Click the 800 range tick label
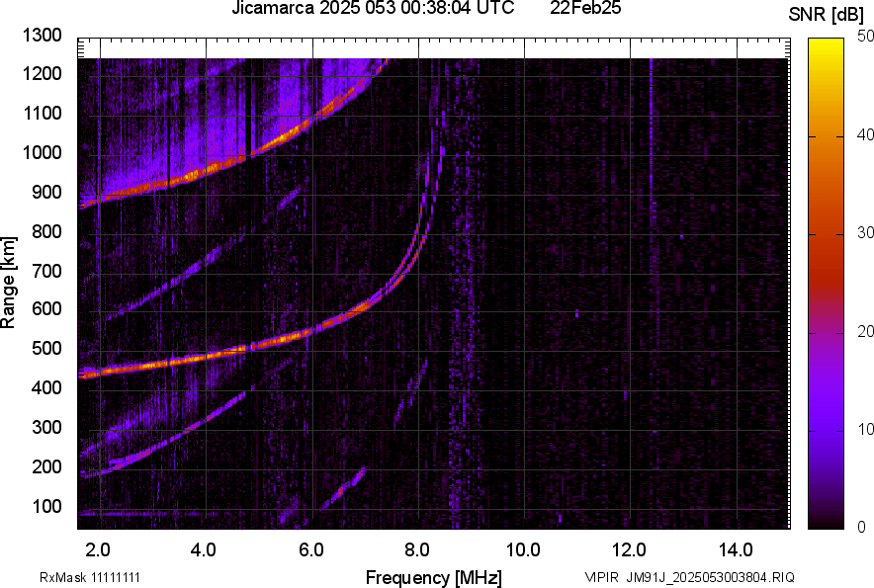 [x=46, y=231]
